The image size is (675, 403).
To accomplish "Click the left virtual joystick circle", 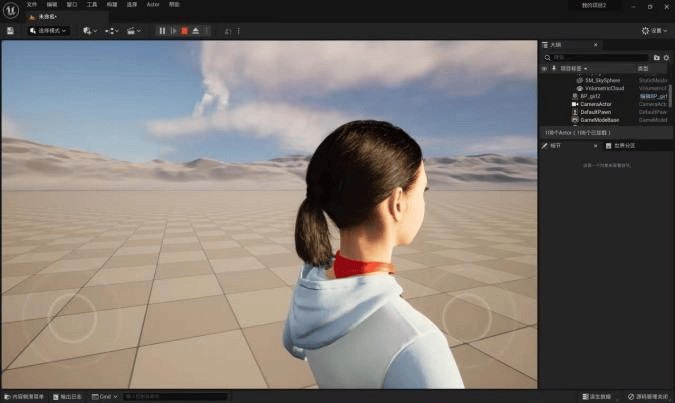I will pos(72,317).
